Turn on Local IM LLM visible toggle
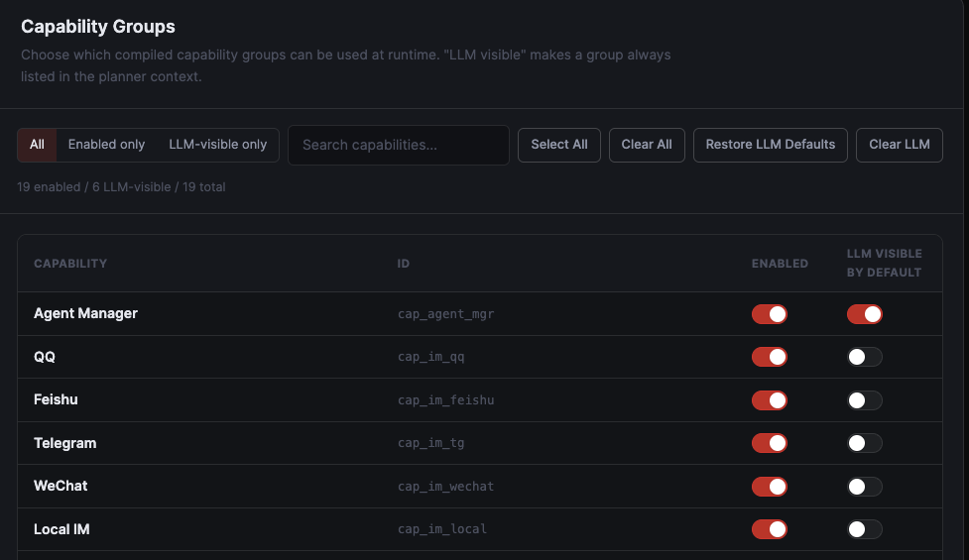Screen dimensions: 969x560 click(865, 529)
